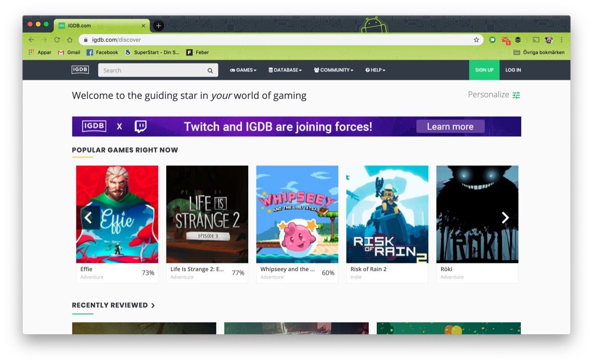Viewport: 593px width, 364px height.
Task: Open new tab with plus button
Action: tap(158, 26)
